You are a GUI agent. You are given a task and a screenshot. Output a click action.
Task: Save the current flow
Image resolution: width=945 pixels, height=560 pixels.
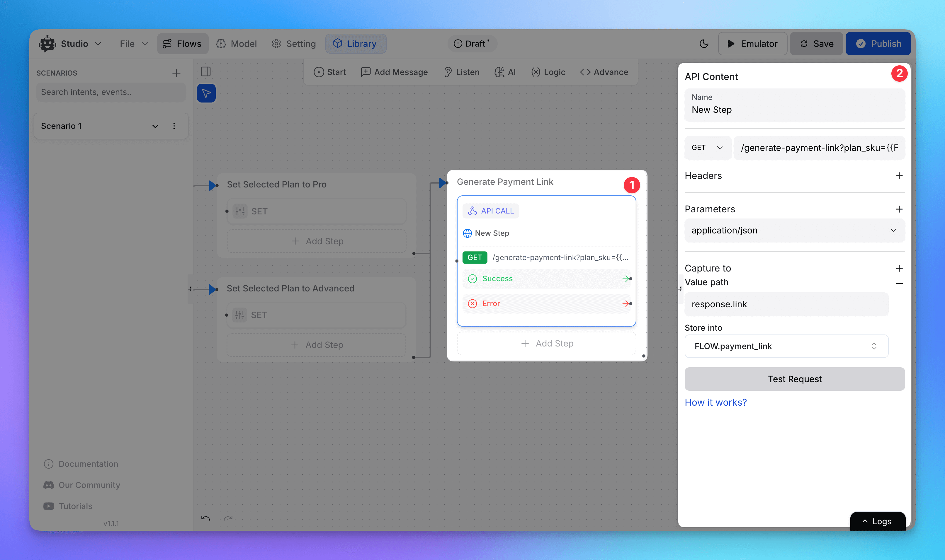pos(816,44)
